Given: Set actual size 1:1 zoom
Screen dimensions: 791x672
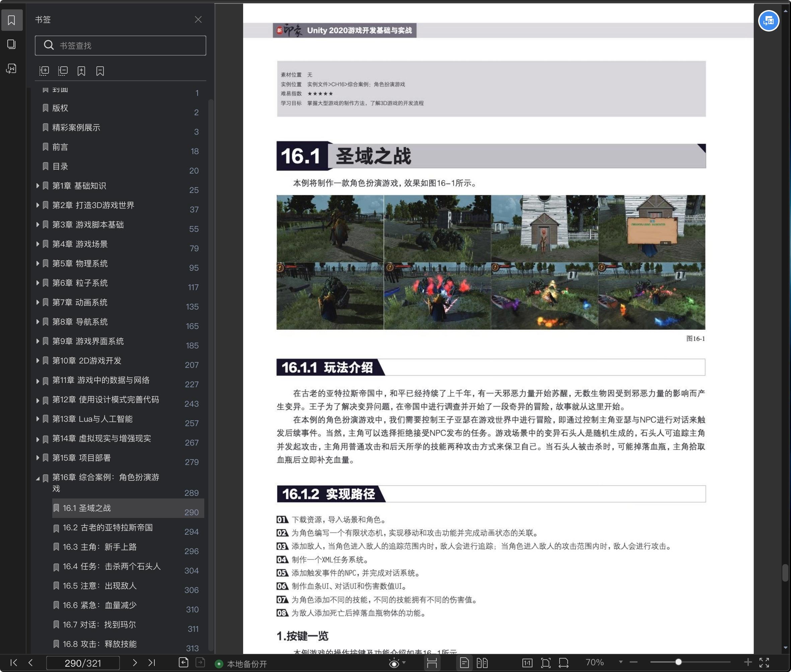Looking at the screenshot, I should coord(527,663).
